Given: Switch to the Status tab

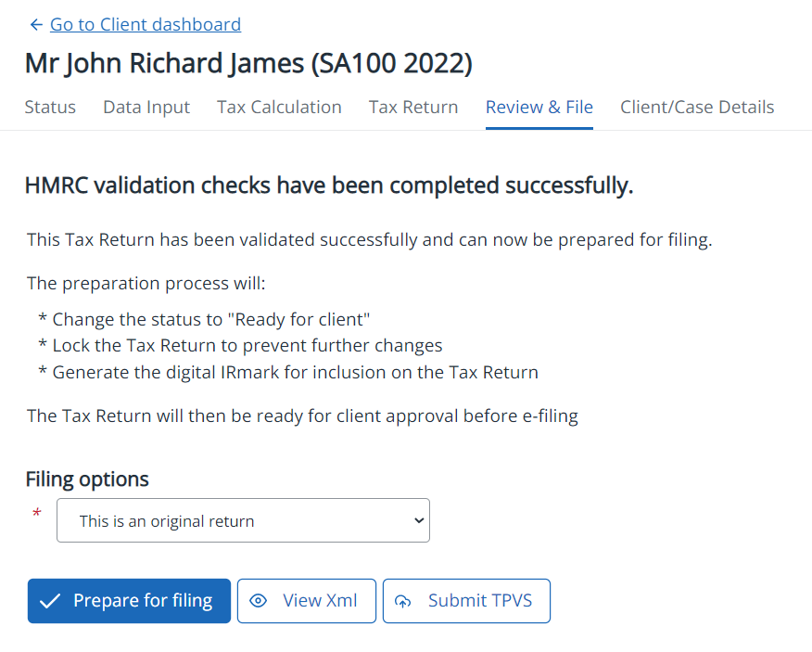Looking at the screenshot, I should coord(50,108).
